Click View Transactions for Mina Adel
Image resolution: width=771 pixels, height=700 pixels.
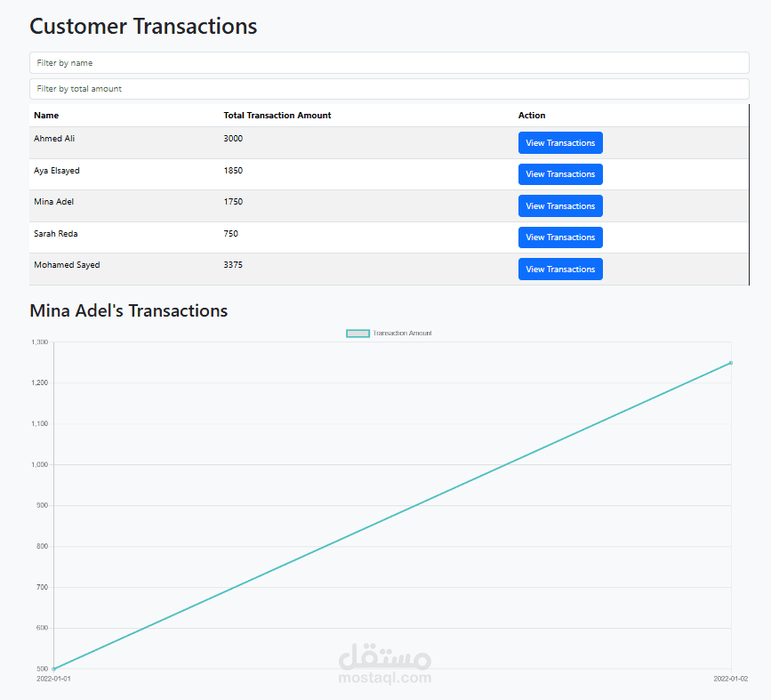tap(560, 205)
